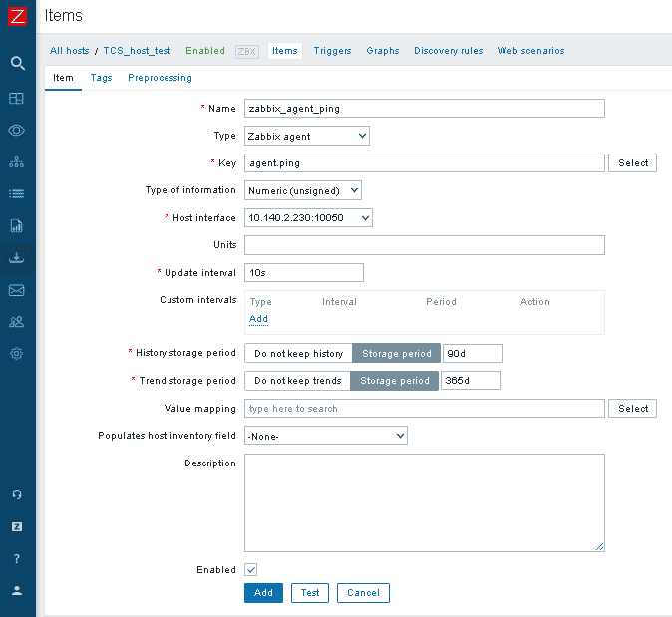Open the Administration gear icon

pyautogui.click(x=16, y=354)
